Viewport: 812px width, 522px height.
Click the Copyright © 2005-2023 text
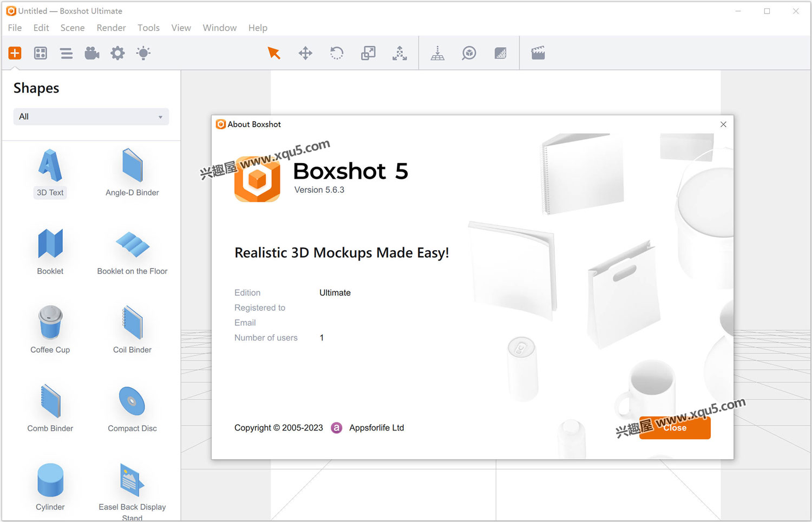click(279, 428)
